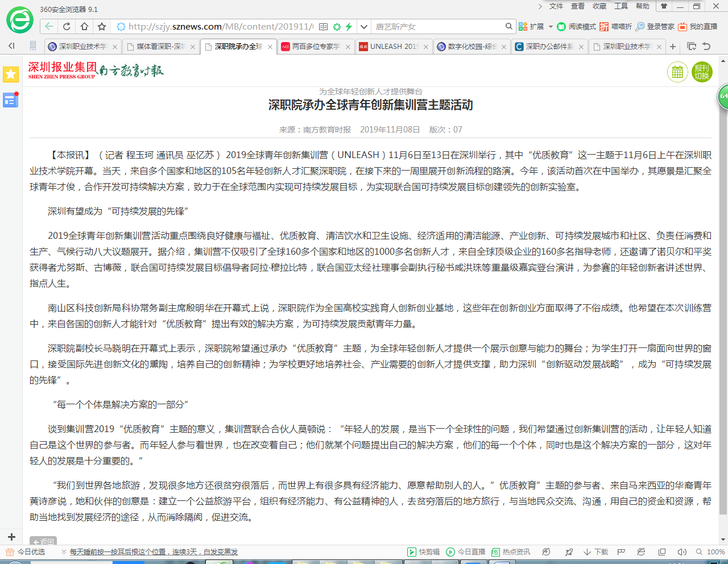
Task: Open the favorites star sidebar icon
Action: [11, 74]
